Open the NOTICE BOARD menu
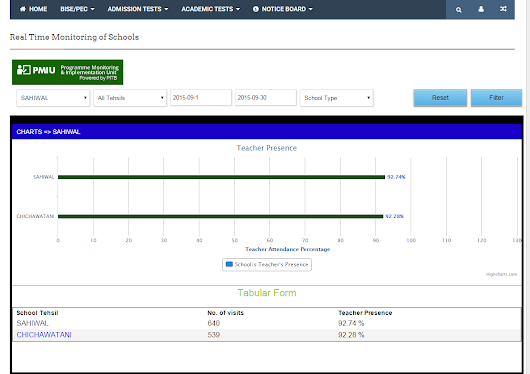Screen dimensions: 530x374 click(283, 9)
